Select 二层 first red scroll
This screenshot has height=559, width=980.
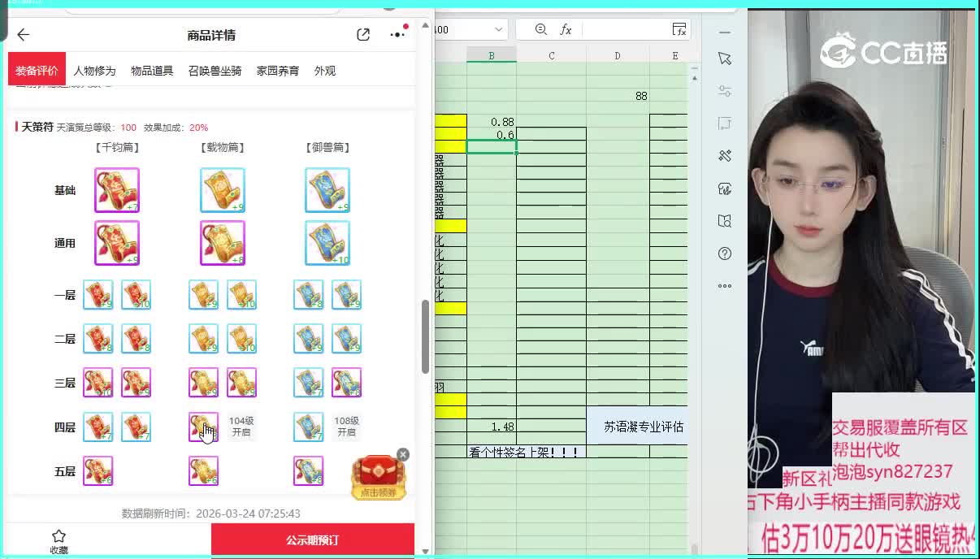(x=98, y=339)
